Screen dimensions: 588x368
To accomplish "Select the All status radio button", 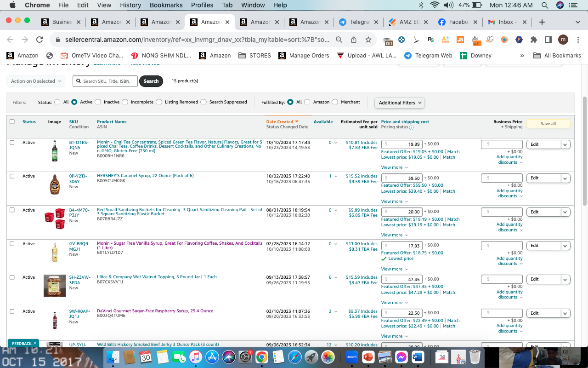I will click(x=57, y=102).
